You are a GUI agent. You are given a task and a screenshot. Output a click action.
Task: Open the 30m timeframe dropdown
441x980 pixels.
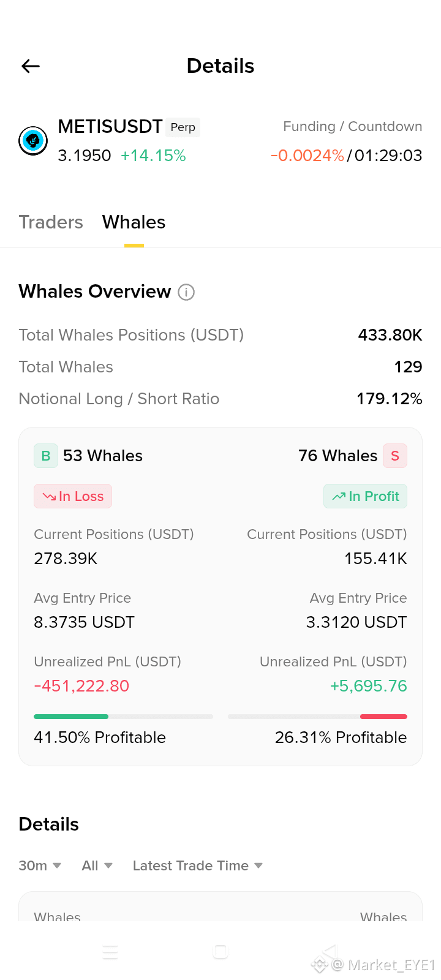(x=40, y=865)
